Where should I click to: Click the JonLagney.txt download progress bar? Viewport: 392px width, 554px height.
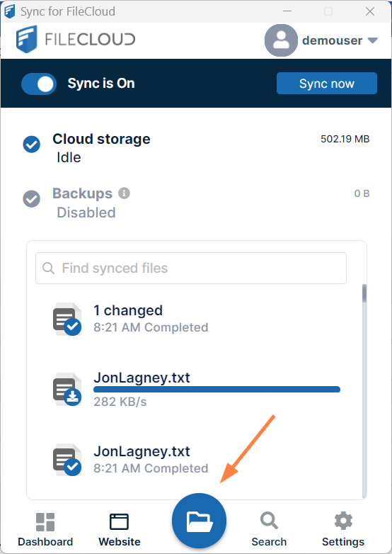tap(217, 390)
